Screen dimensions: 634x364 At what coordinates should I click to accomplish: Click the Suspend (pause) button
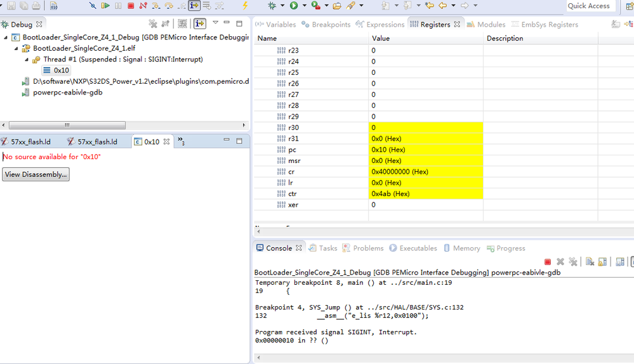coord(118,6)
